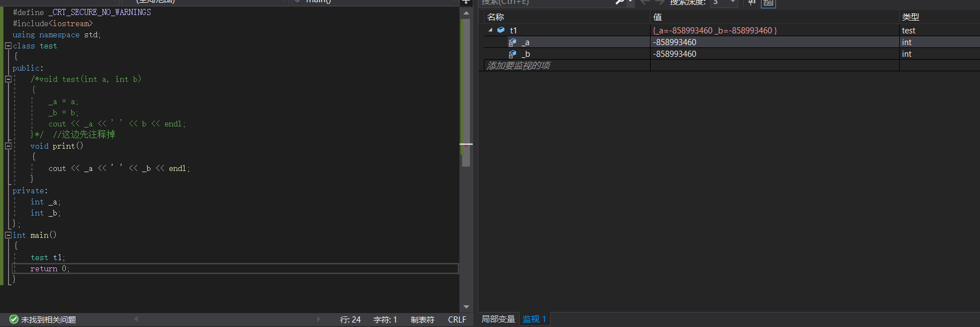Click the watch search box
This screenshot has height=327, width=980.
point(546,2)
